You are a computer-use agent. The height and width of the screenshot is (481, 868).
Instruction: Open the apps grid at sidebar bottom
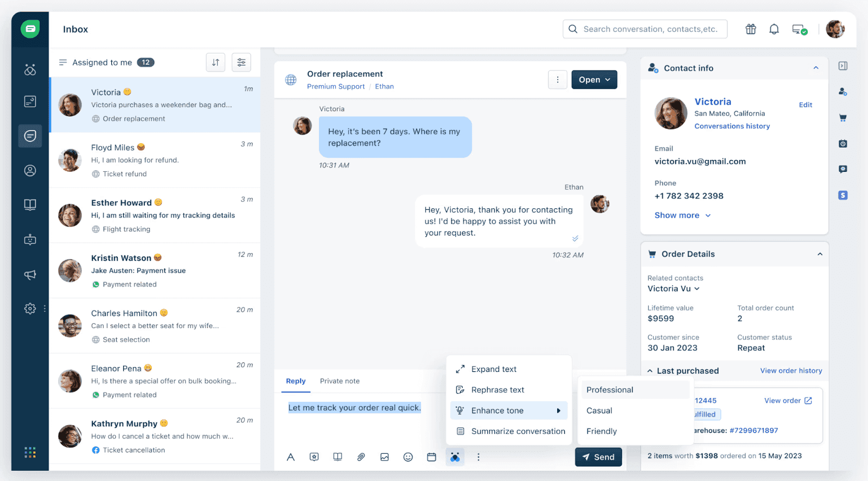[30, 452]
